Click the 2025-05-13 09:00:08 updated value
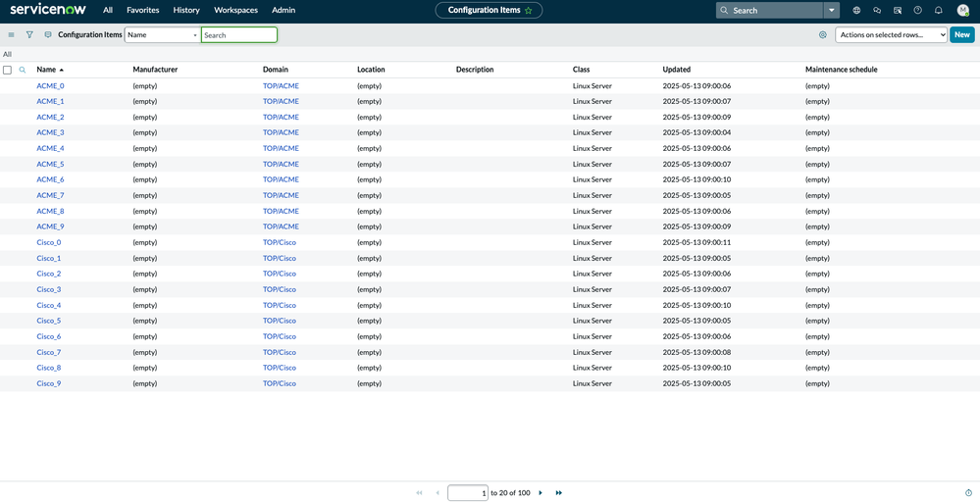 [x=696, y=352]
